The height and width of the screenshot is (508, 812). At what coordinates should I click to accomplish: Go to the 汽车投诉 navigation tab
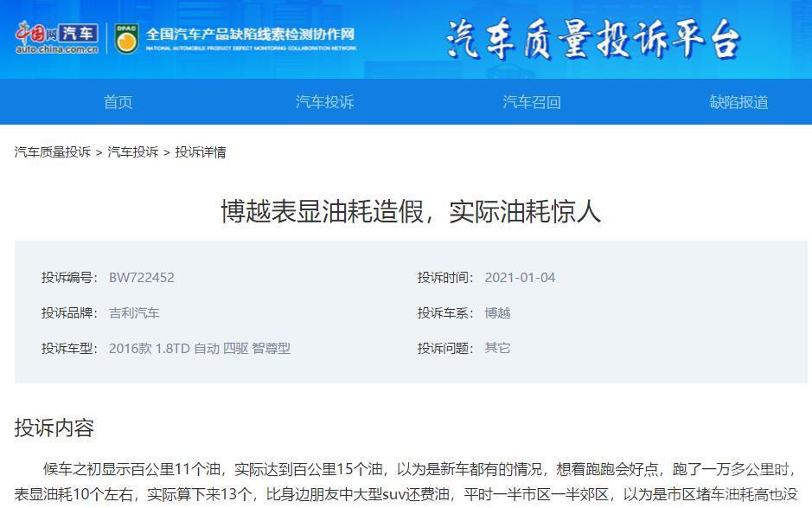pyautogui.click(x=324, y=102)
